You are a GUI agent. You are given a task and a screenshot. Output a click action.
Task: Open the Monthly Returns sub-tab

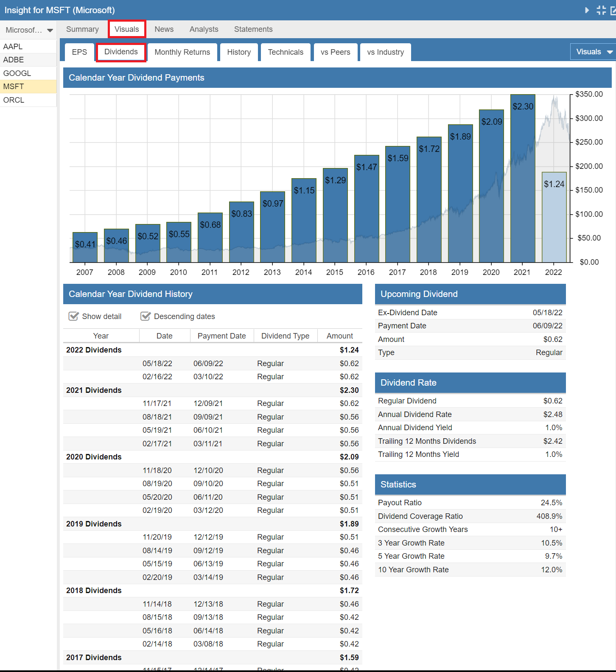(182, 52)
